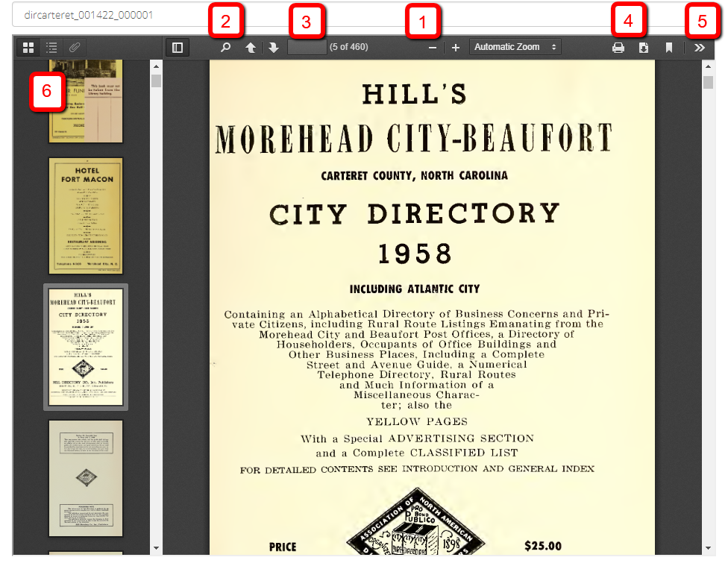Open the additional tools chevron menu
728x566 pixels.
[699, 48]
